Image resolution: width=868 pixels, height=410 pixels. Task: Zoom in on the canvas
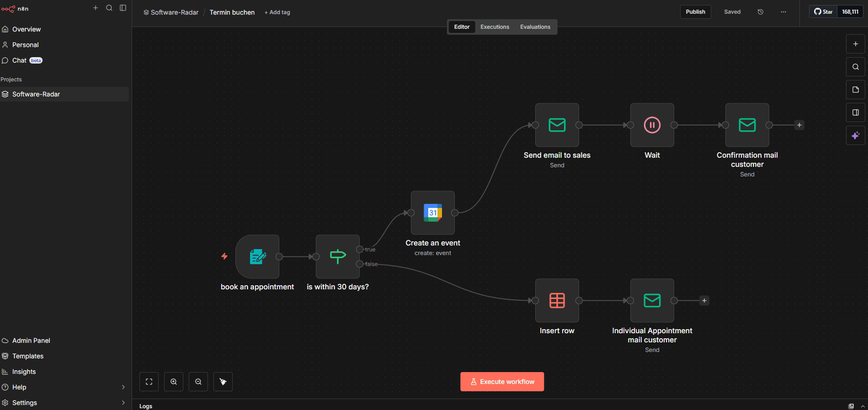tap(174, 382)
